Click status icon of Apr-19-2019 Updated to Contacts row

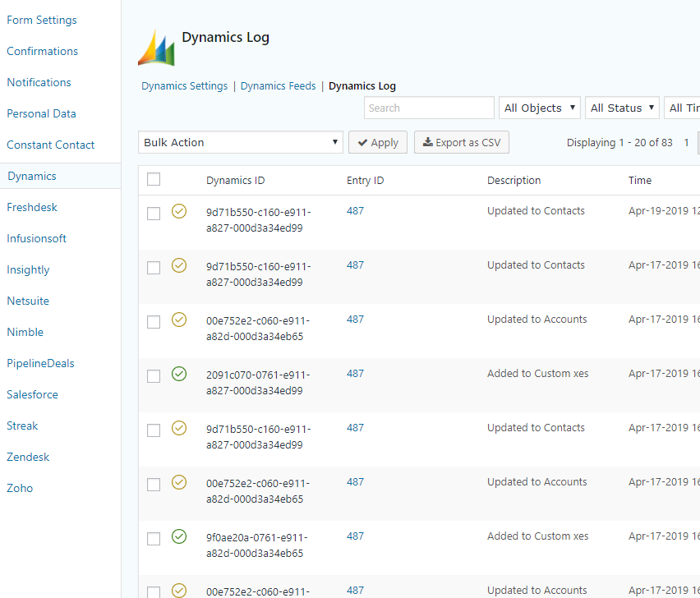(x=179, y=211)
